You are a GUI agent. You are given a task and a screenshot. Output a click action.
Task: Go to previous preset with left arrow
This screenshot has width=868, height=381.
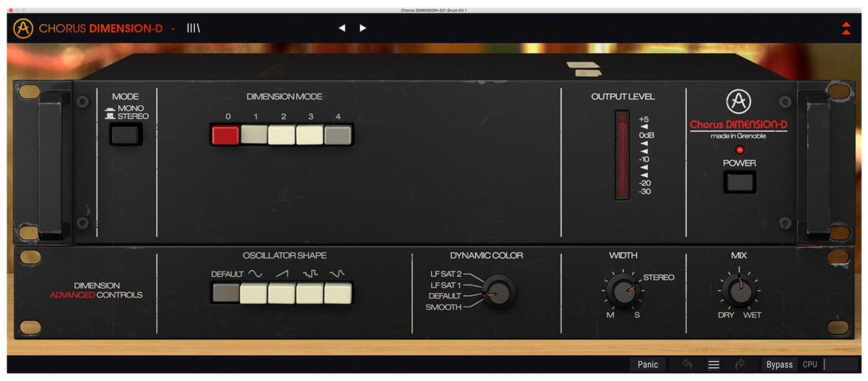pos(342,28)
